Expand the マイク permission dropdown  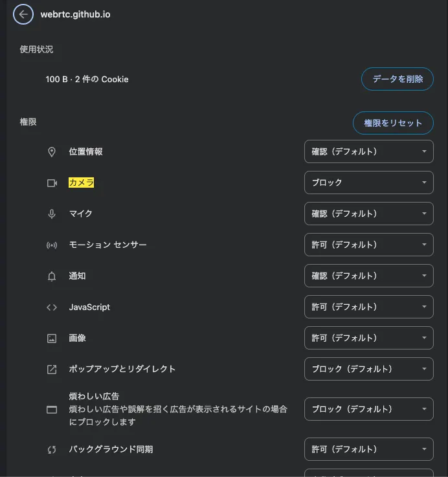point(369,214)
